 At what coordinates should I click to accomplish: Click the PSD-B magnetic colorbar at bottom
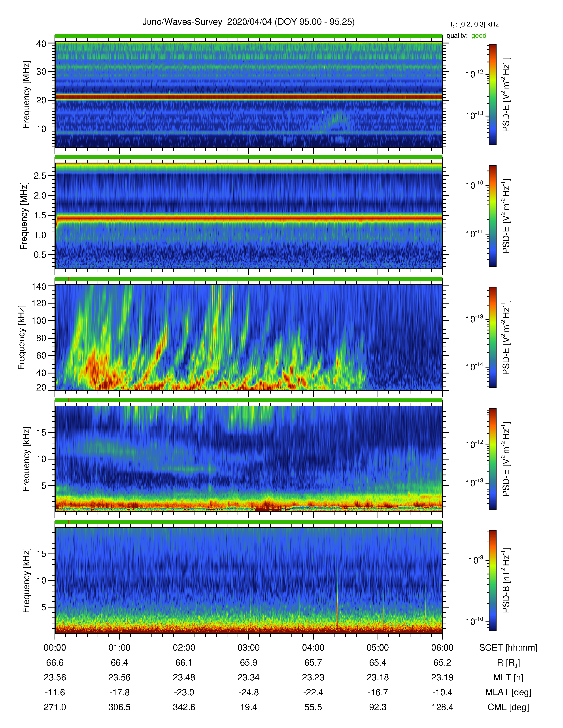(x=492, y=580)
